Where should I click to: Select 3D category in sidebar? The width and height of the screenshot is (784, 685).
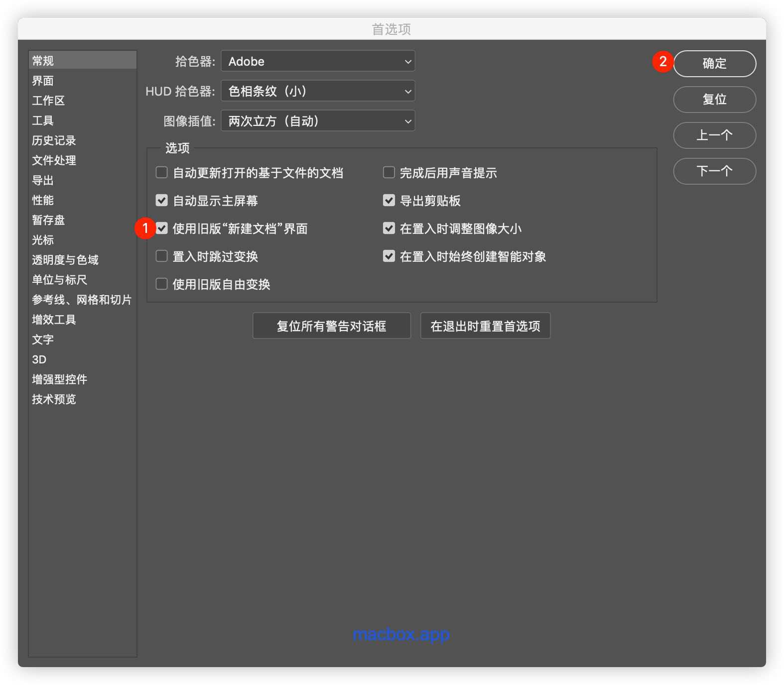point(83,359)
